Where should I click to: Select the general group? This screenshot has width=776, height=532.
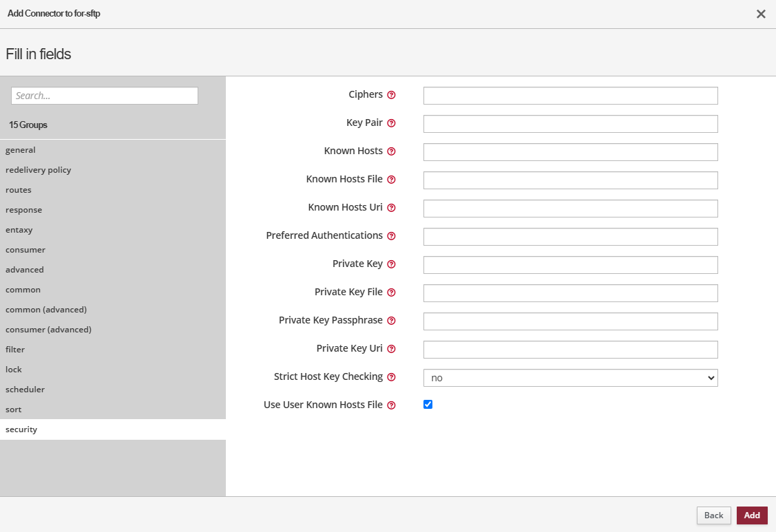click(21, 150)
